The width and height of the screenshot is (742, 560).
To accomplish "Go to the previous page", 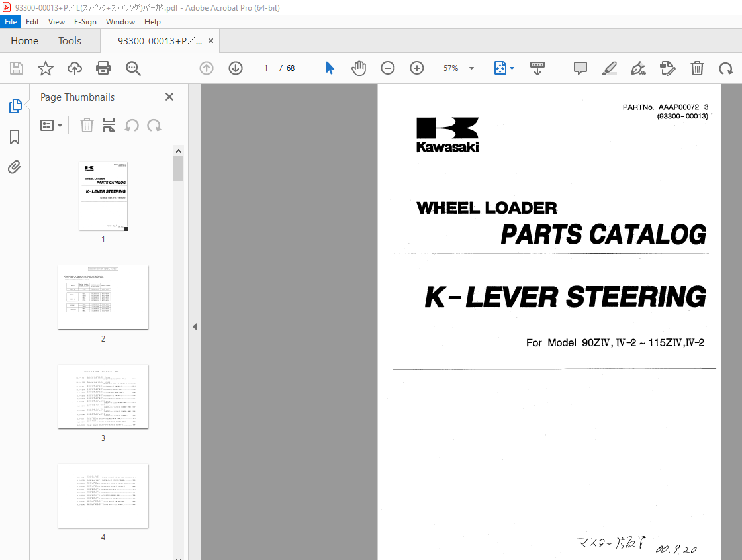I will click(207, 68).
